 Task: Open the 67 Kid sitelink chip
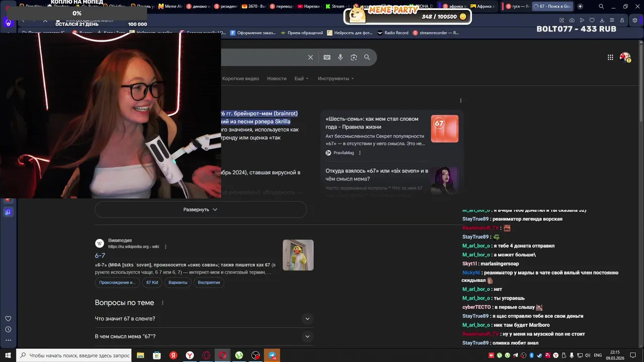[152, 283]
